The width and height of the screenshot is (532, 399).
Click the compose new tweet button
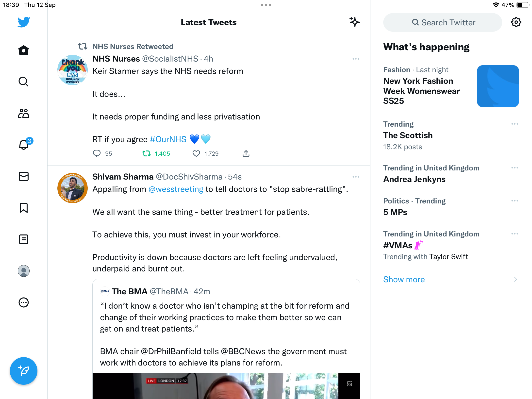point(24,371)
